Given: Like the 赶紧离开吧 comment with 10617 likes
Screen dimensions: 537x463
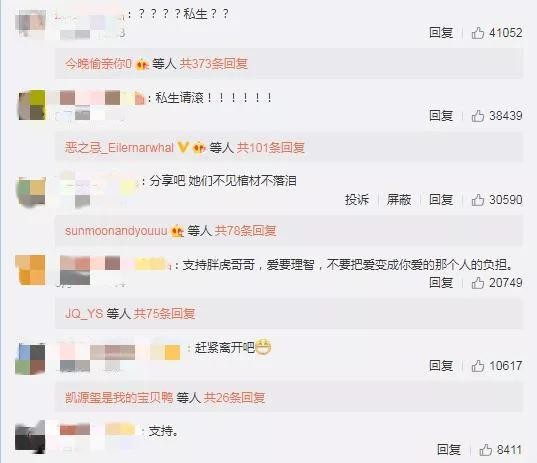Looking at the screenshot, I should 478,366.
